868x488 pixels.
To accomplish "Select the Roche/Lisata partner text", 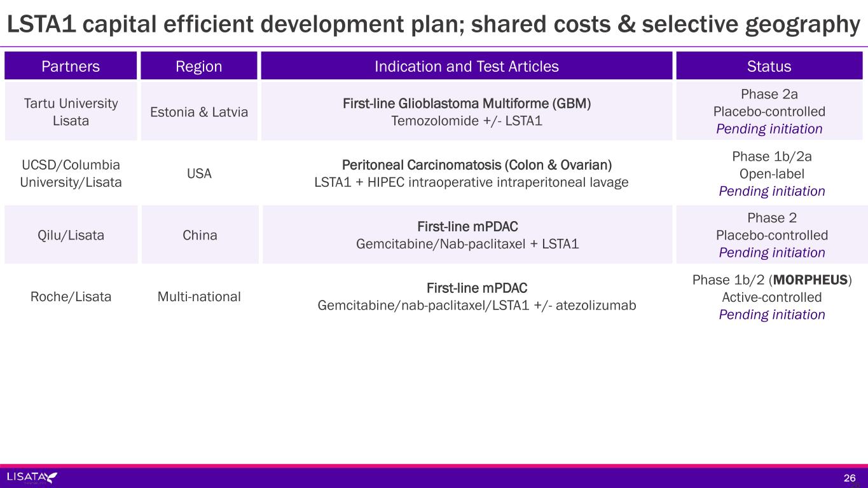I will pyautogui.click(x=71, y=296).
